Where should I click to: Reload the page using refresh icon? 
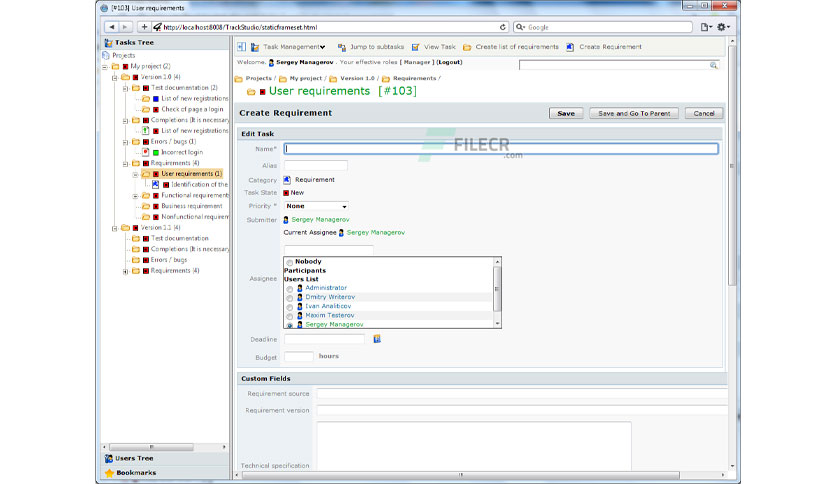[503, 27]
